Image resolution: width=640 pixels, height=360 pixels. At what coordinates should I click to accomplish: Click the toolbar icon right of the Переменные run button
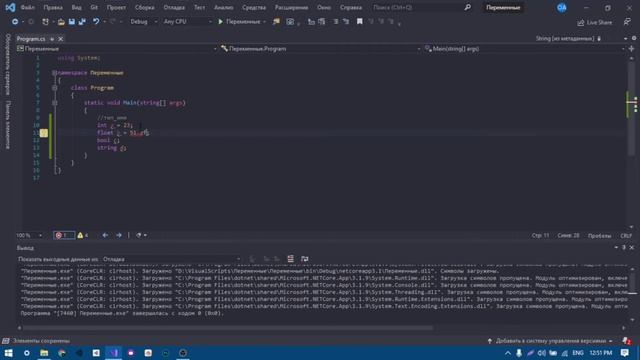pos(276,22)
